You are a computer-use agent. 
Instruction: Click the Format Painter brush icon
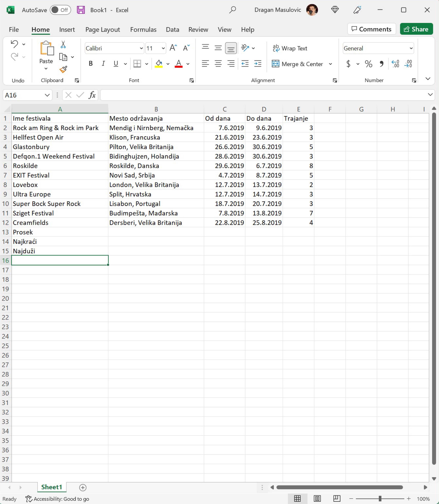pyautogui.click(x=63, y=69)
